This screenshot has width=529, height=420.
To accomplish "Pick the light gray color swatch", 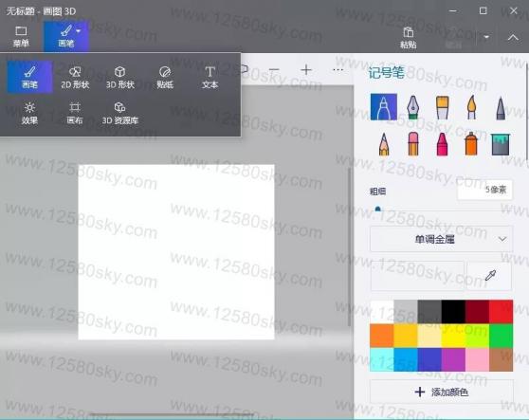I will tap(406, 312).
